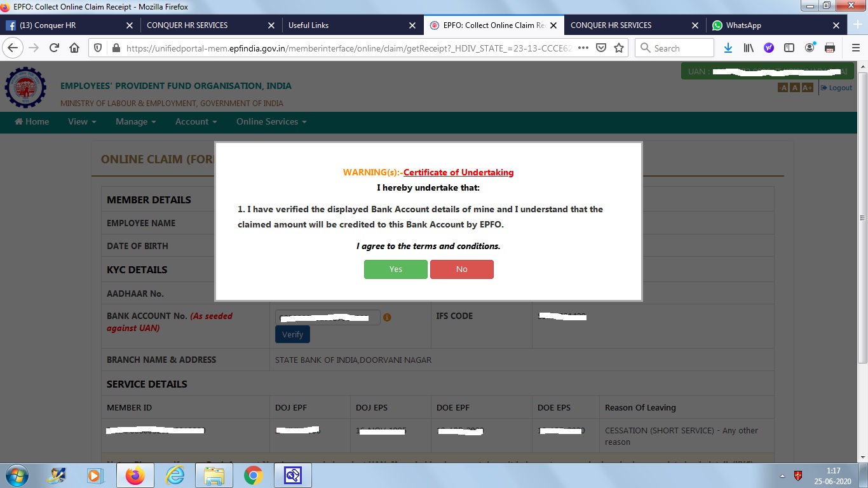This screenshot has width=868, height=488.
Task: Show hidden system tray icons
Action: click(x=782, y=475)
